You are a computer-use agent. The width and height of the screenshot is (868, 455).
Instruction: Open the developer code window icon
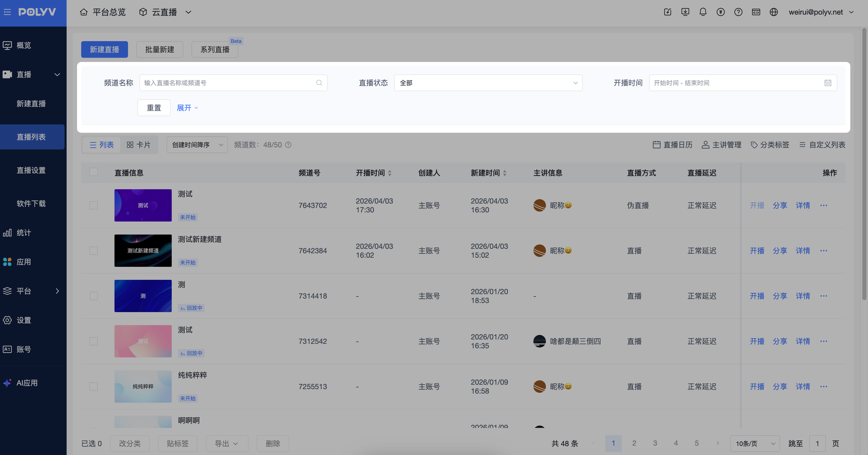point(756,12)
